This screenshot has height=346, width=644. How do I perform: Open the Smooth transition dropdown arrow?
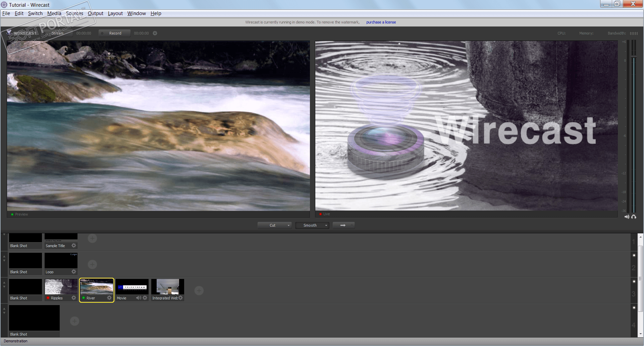pyautogui.click(x=326, y=225)
